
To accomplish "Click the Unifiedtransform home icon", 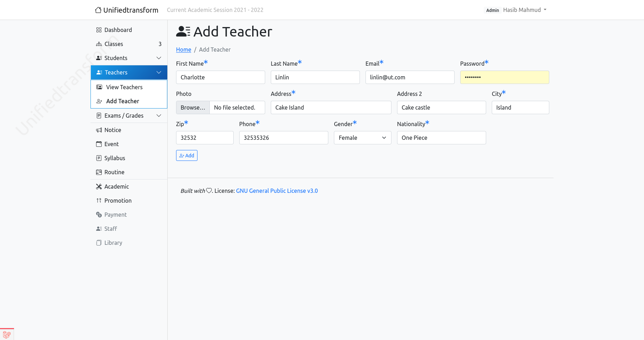I will [98, 10].
